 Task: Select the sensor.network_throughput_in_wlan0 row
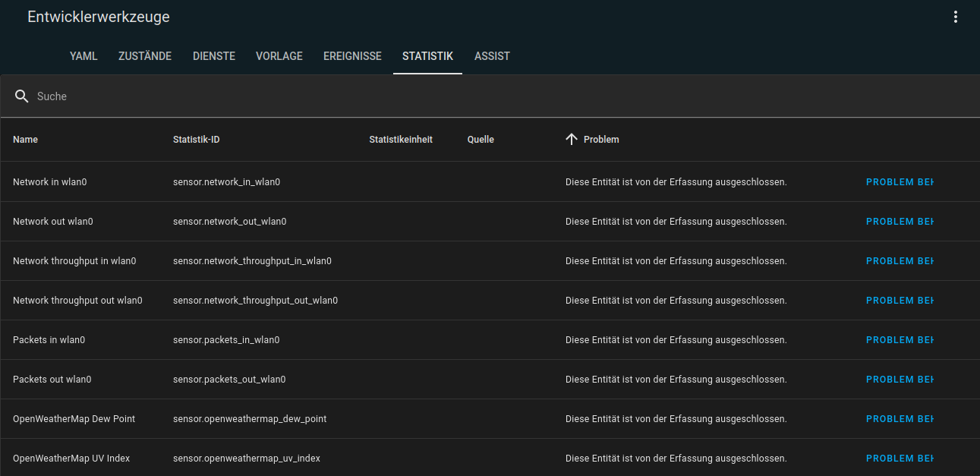coord(252,261)
